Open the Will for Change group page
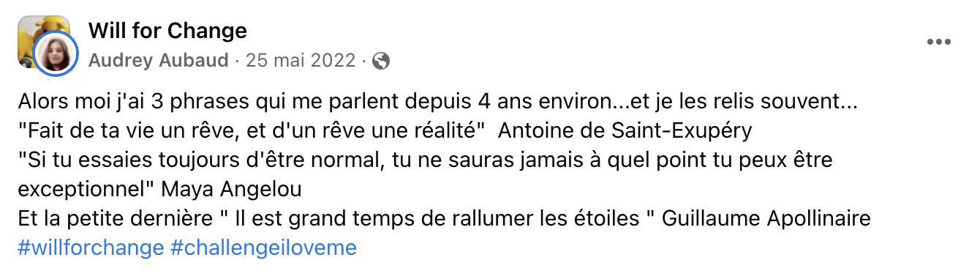Viewport: 980px width, 271px height. [167, 31]
